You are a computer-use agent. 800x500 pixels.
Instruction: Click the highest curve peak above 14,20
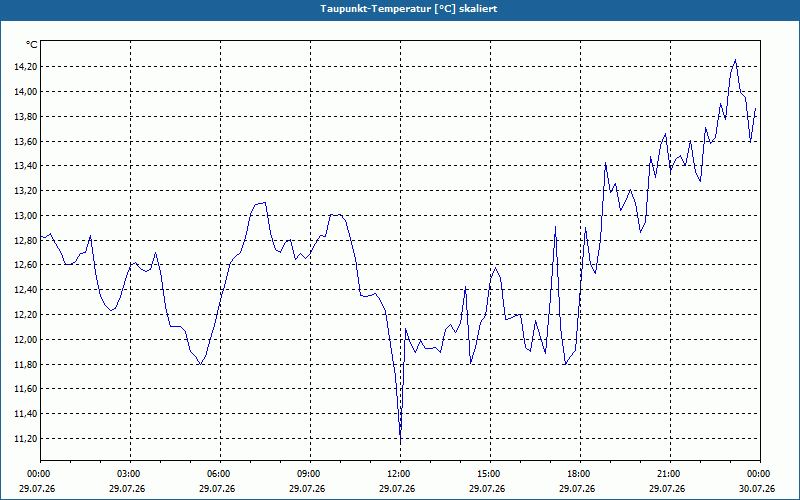[x=735, y=61]
